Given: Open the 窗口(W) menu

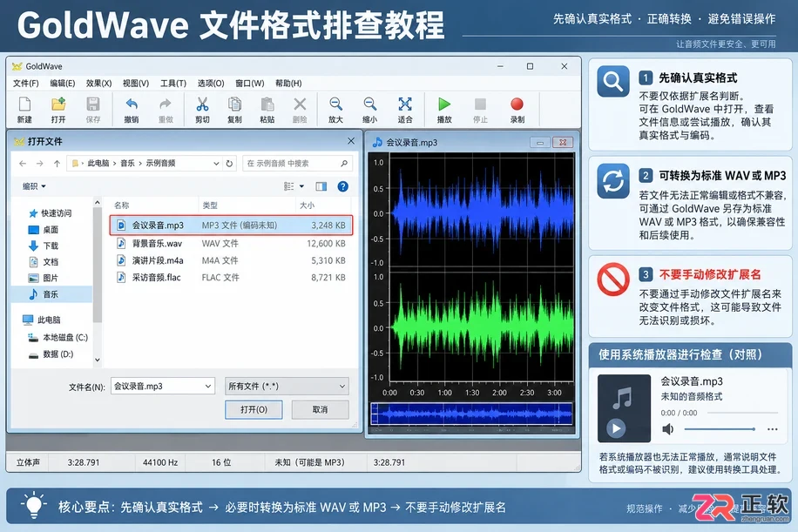Looking at the screenshot, I should (249, 83).
